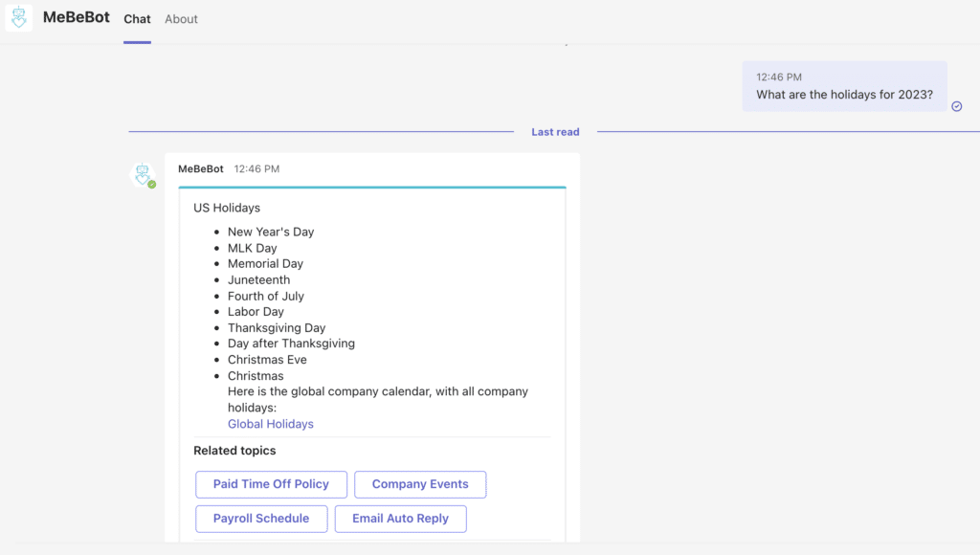Viewport: 980px width, 555px height.
Task: Click the Related topics heading
Action: pos(234,451)
